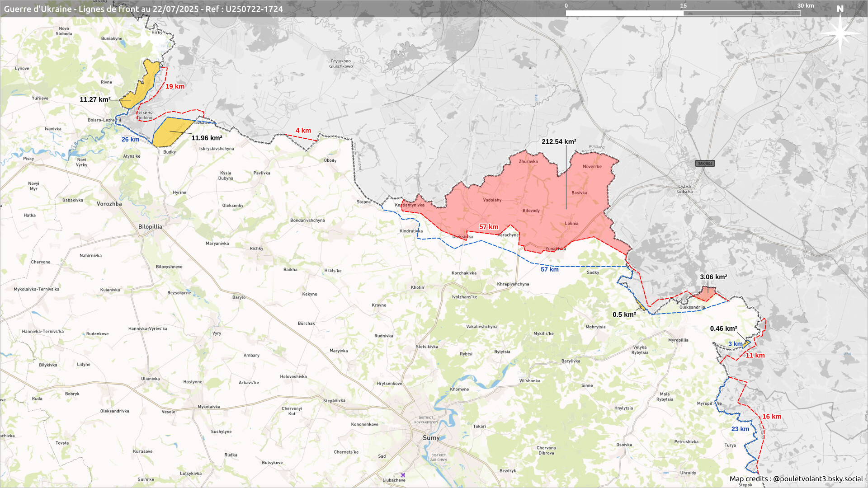Click the 212.54 km² area label
Image resolution: width=868 pixels, height=488 pixels.
click(x=559, y=141)
